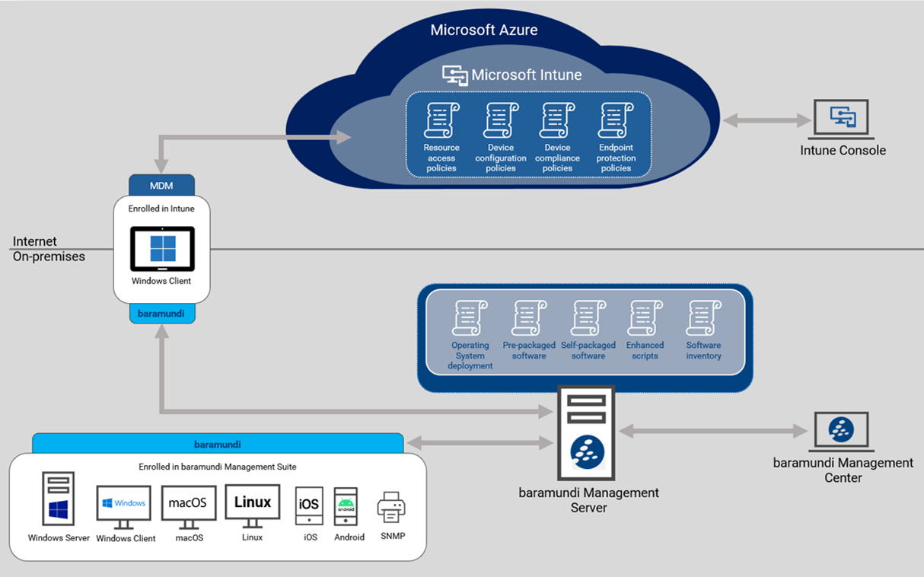Click the Enhanced scripts label

pos(645,350)
